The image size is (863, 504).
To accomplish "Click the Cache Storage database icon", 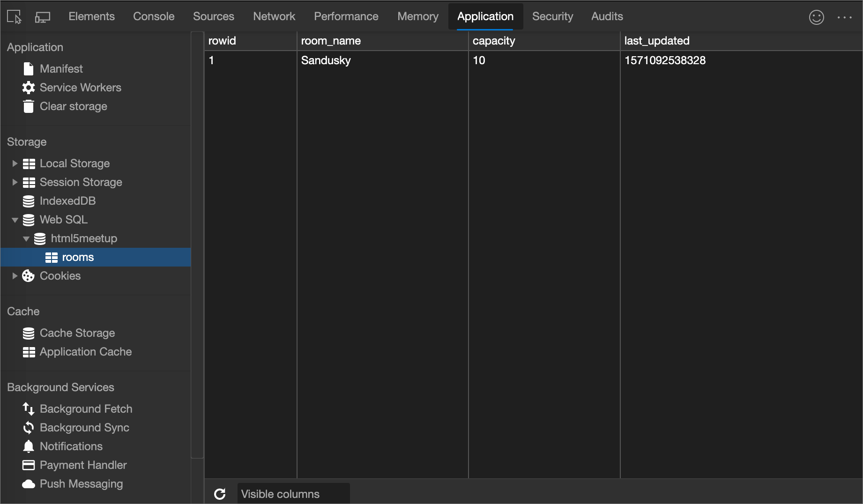I will tap(29, 333).
